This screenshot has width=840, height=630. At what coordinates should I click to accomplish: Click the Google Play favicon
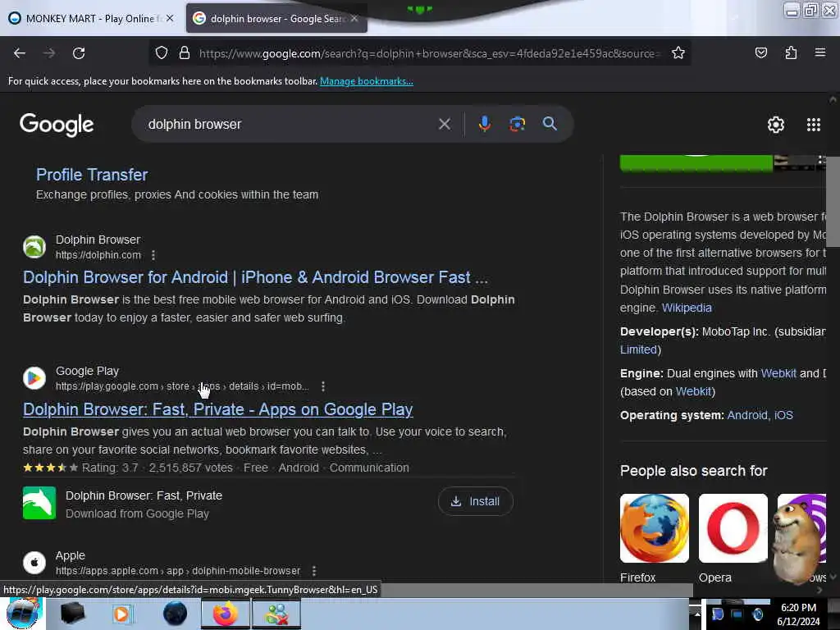[34, 378]
